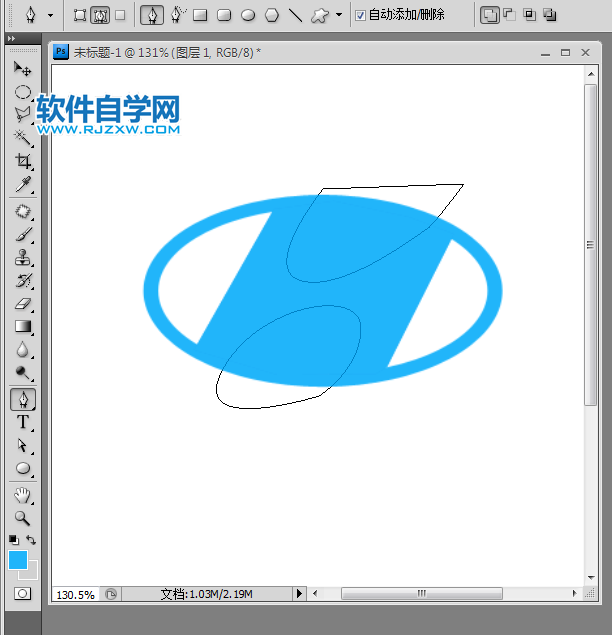Screen dimensions: 612x635
Task: Select the Eraser tool
Action: [x=23, y=303]
